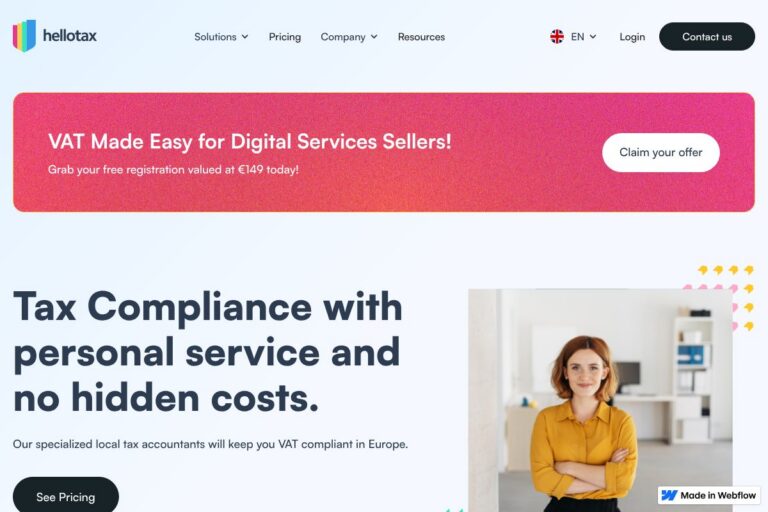Click the See Pricing button
Viewport: 768px width, 512px height.
coord(66,496)
